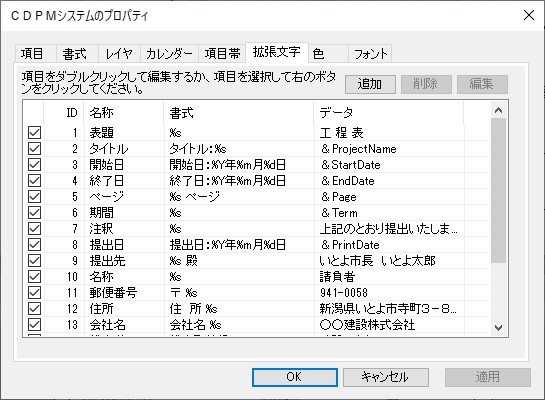
Task: Open the 色 tab
Action: 328,54
